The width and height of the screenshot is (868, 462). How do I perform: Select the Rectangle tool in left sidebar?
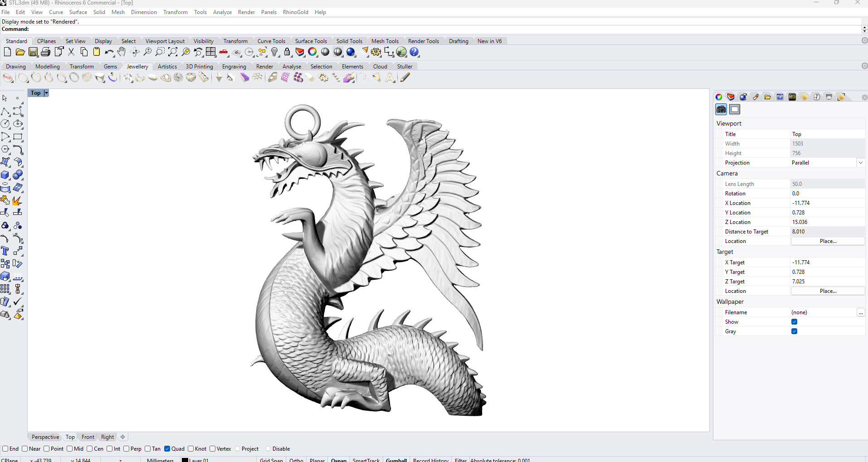(18, 136)
